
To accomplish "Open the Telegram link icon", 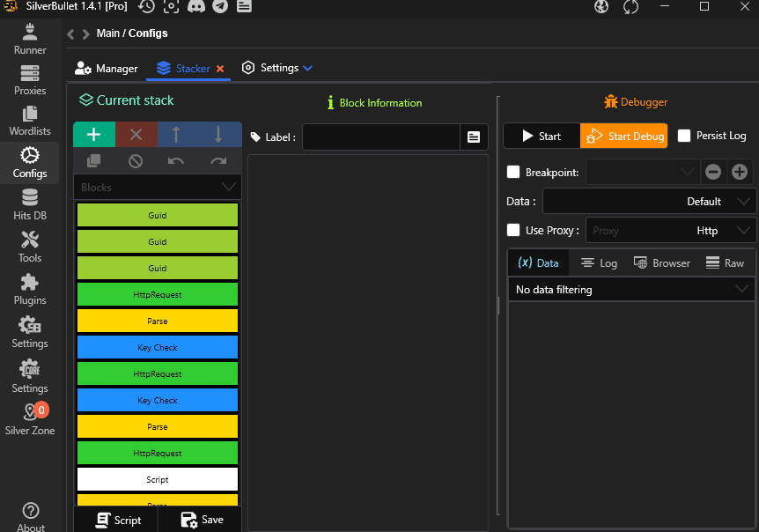I will pos(220,6).
